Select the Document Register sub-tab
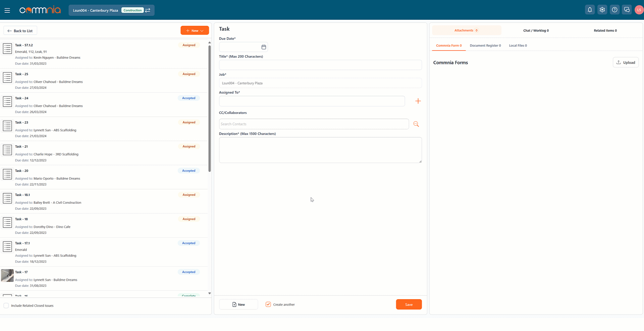This screenshot has width=644, height=331. [x=485, y=46]
